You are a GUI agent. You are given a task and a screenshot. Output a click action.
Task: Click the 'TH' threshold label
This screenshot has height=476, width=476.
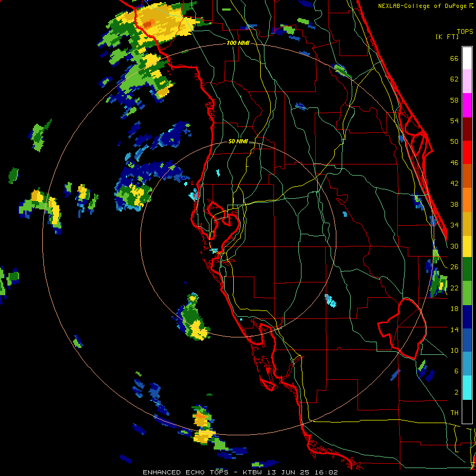pyautogui.click(x=454, y=413)
